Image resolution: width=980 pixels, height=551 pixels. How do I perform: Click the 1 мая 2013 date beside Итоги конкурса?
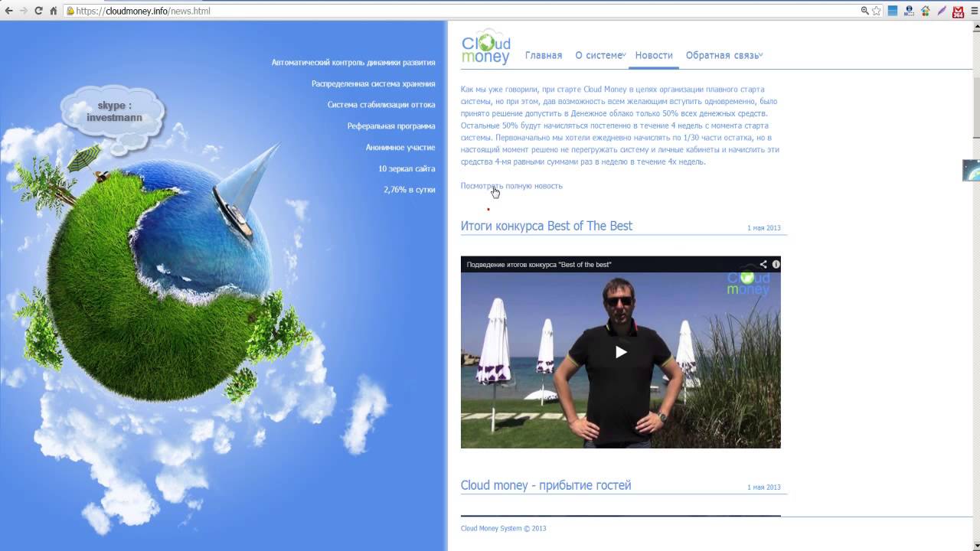point(764,228)
